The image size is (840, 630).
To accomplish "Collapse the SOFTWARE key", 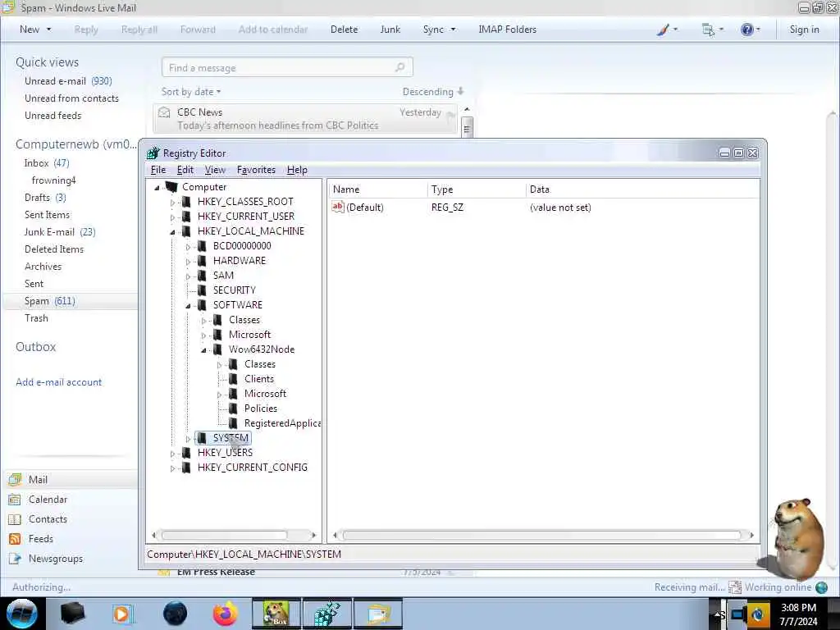I will [188, 306].
